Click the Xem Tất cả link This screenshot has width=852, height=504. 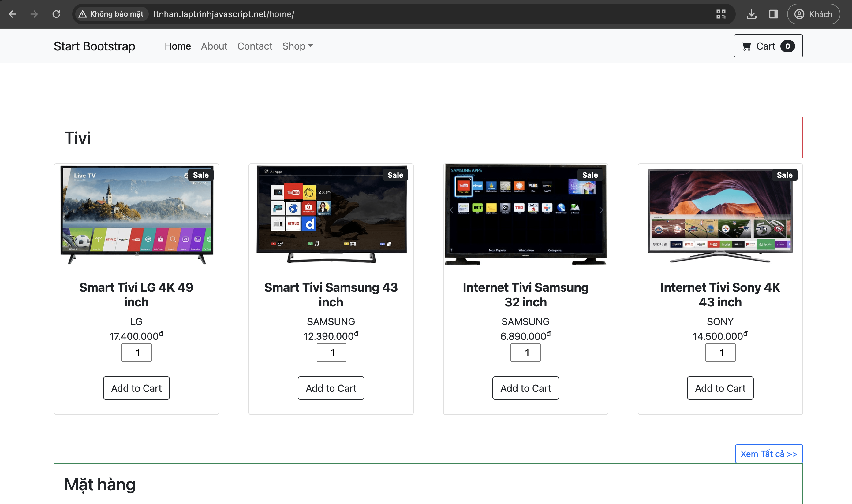click(x=768, y=454)
